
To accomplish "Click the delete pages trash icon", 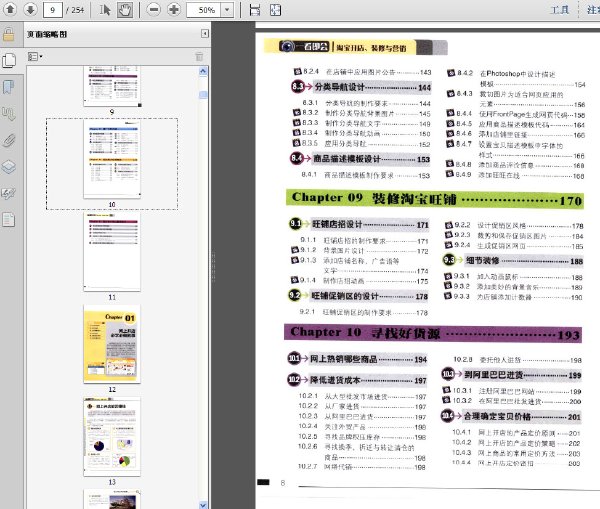I will [x=199, y=57].
